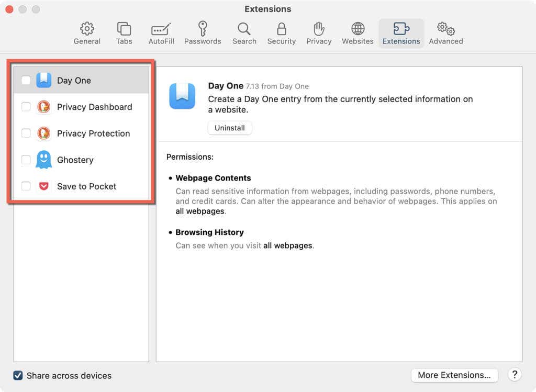Open the Search magnifier icon
This screenshot has height=392, width=536.
pyautogui.click(x=244, y=29)
